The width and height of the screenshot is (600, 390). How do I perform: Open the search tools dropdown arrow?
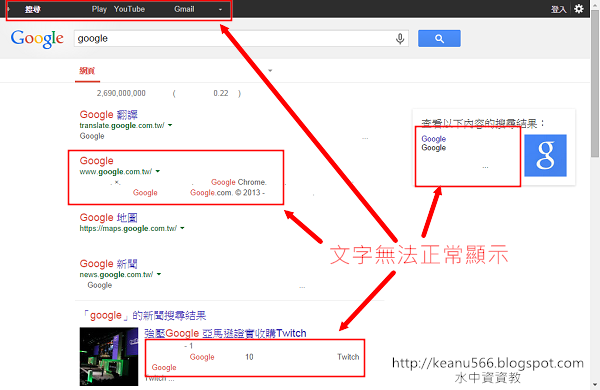point(270,70)
